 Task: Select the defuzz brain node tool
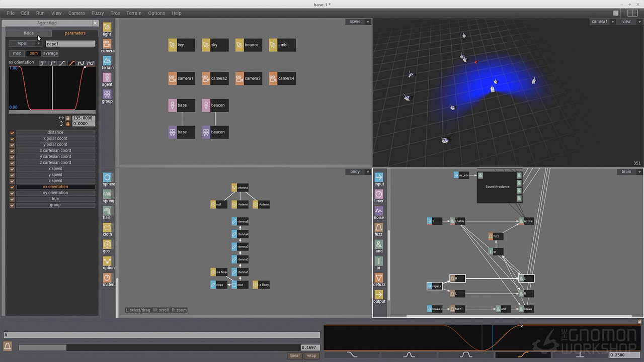[379, 279]
